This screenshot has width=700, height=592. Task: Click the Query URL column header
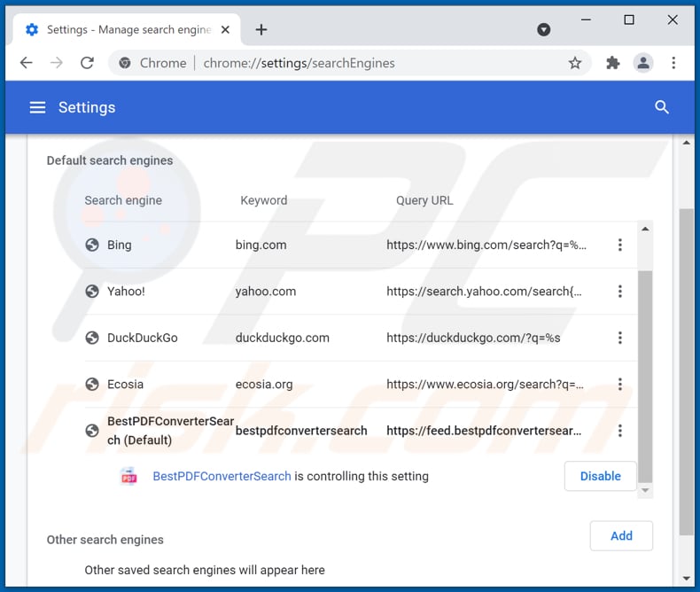(x=424, y=200)
